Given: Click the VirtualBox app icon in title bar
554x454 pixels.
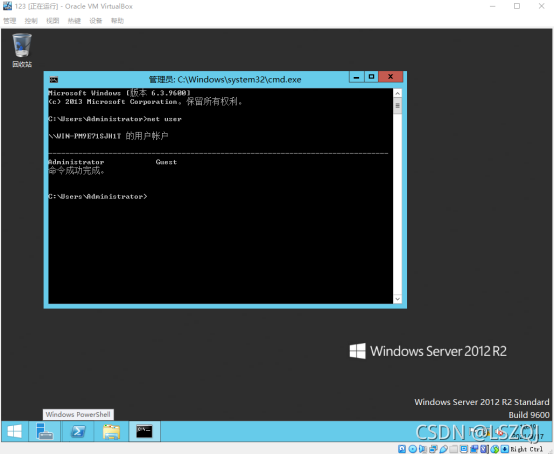Looking at the screenshot, I should point(7,6).
